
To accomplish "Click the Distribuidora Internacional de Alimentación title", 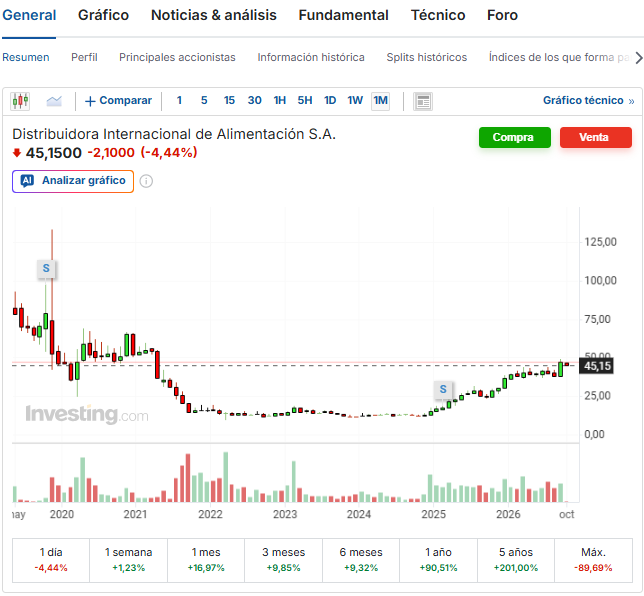I will pos(174,134).
